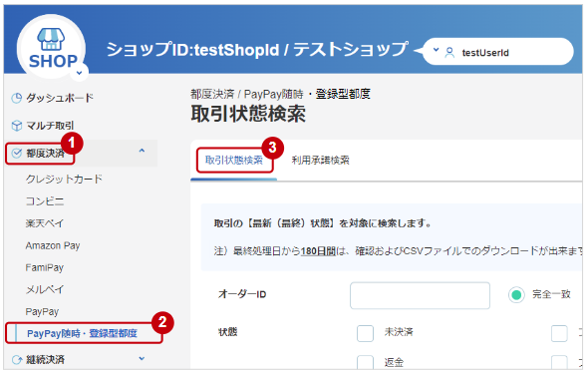Click the マルチ取引 cube icon
588x375 pixels.
[x=17, y=126]
